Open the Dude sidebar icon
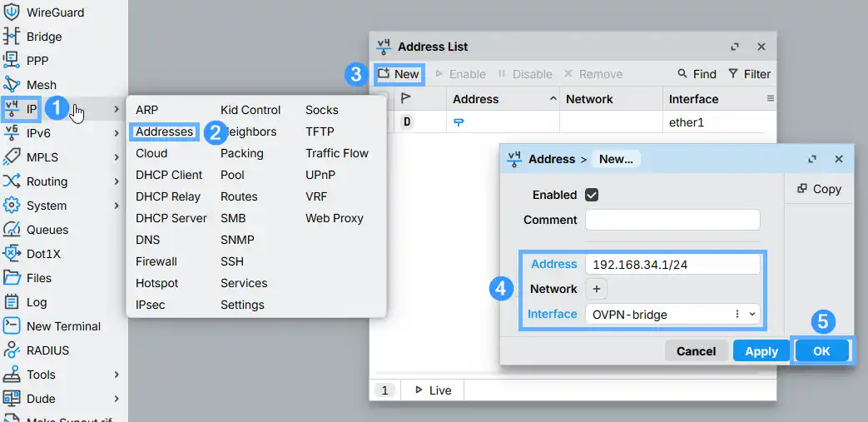Image resolution: width=868 pixels, height=422 pixels. [x=12, y=398]
